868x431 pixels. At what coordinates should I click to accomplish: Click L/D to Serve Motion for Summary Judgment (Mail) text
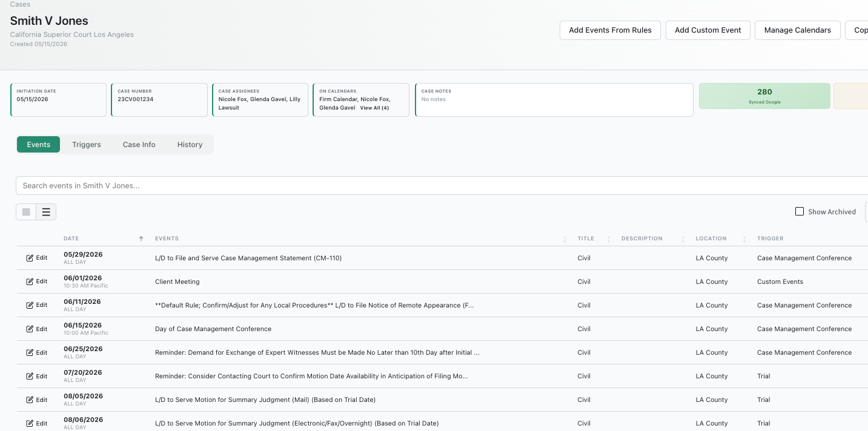(x=265, y=400)
